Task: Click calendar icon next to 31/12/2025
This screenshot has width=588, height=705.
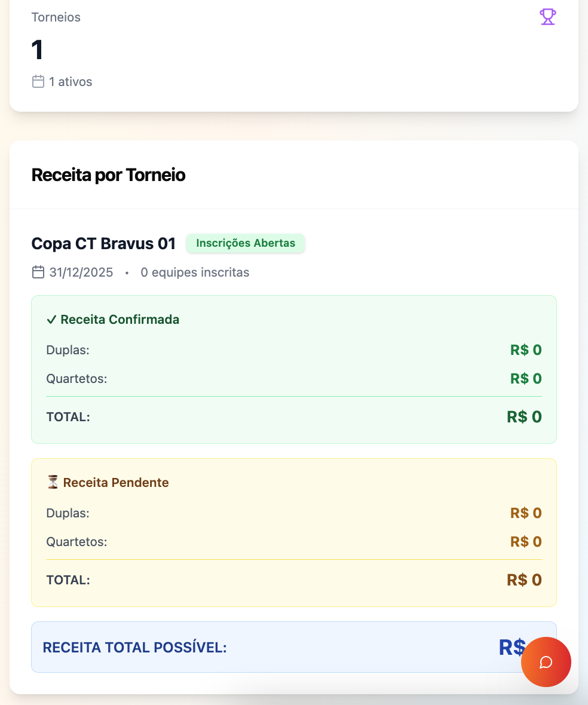Action: click(x=38, y=272)
